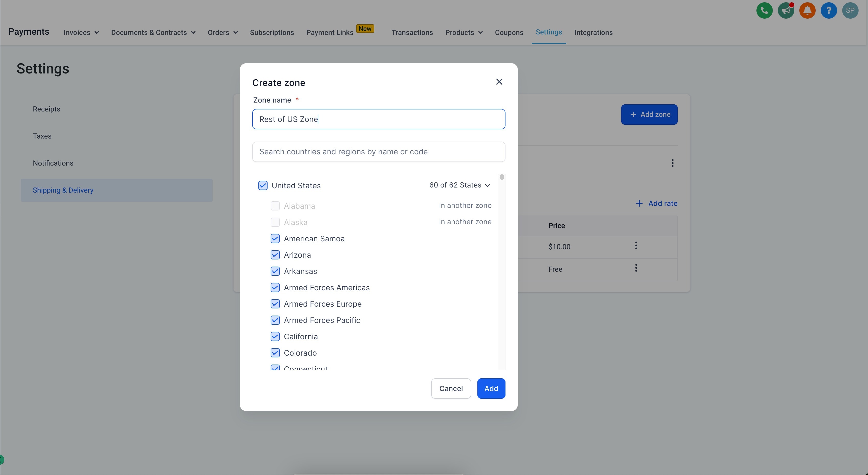Uncheck the United States checkbox
The image size is (868, 475).
(x=263, y=185)
